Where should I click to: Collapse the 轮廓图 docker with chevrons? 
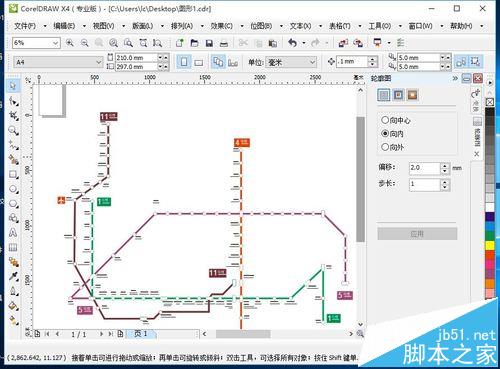[455, 78]
